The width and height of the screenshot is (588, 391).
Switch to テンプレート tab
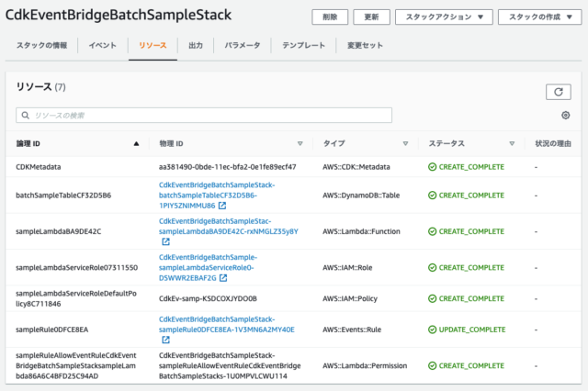[x=303, y=46]
